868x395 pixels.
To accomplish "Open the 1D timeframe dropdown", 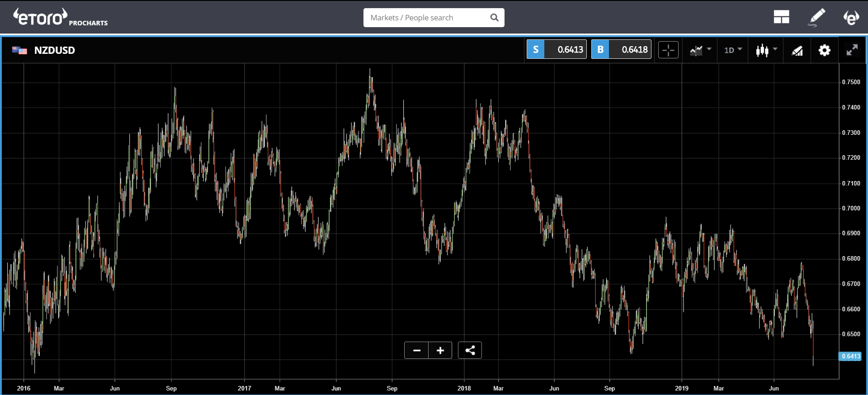I will click(733, 50).
